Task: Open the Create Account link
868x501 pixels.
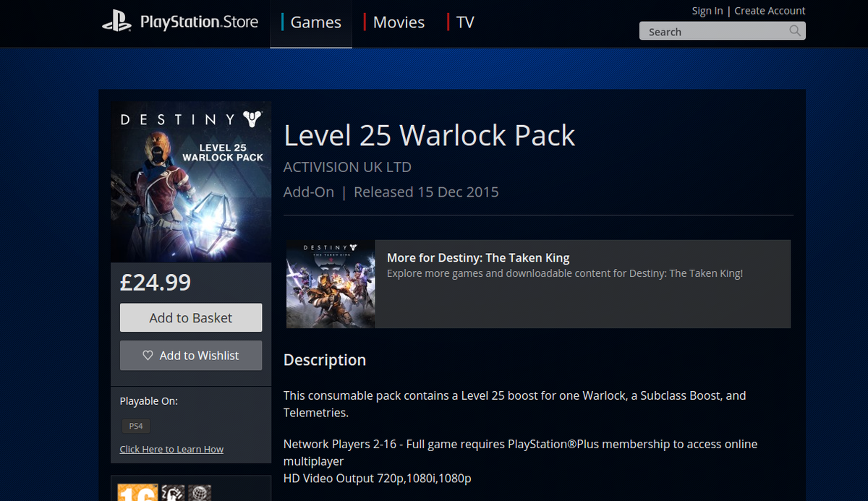Action: coord(770,11)
